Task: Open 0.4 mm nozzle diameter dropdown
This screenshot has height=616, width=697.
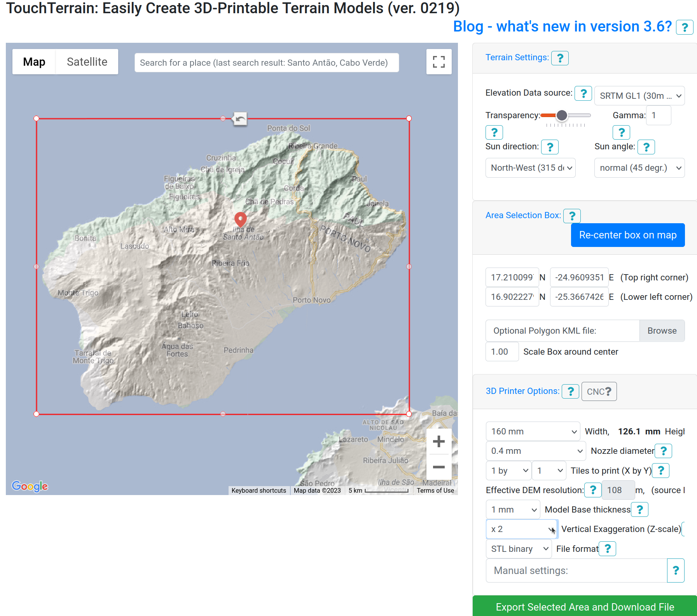Action: [x=536, y=451]
